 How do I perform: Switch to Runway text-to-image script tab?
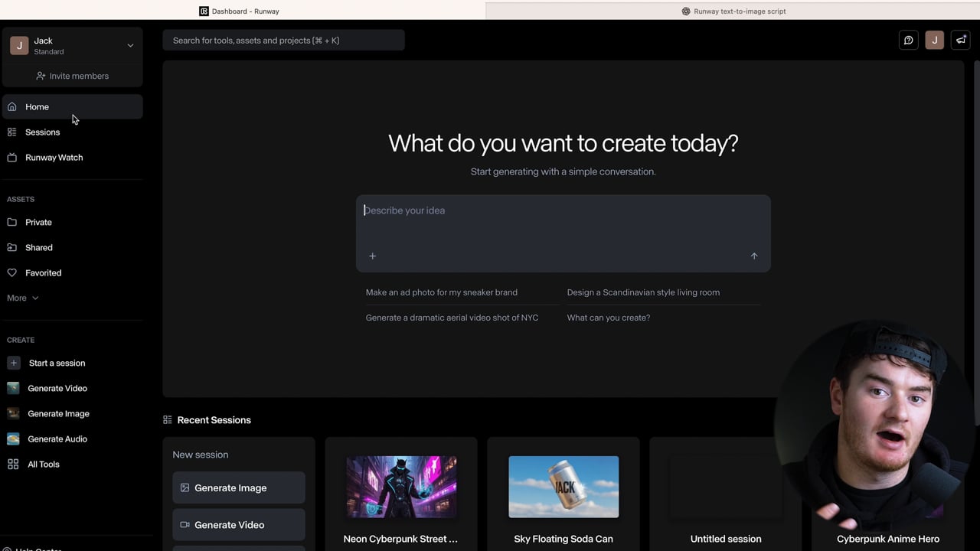[733, 11]
